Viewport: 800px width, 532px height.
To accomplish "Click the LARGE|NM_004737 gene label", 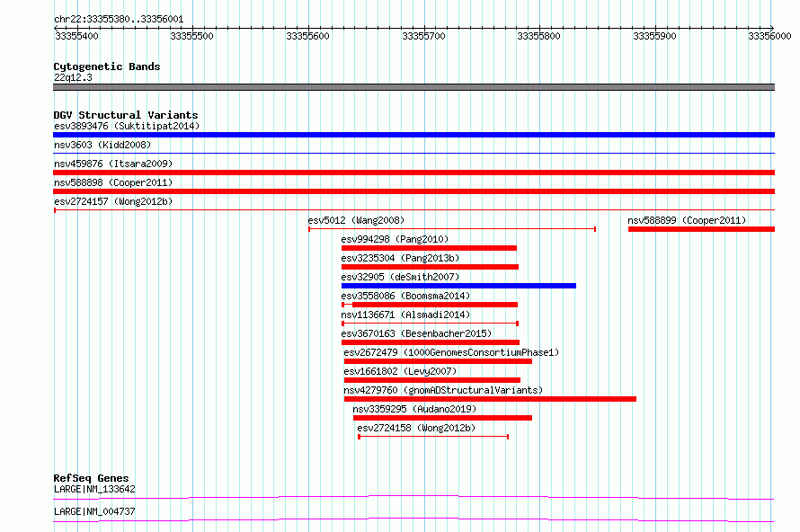I will [x=94, y=511].
